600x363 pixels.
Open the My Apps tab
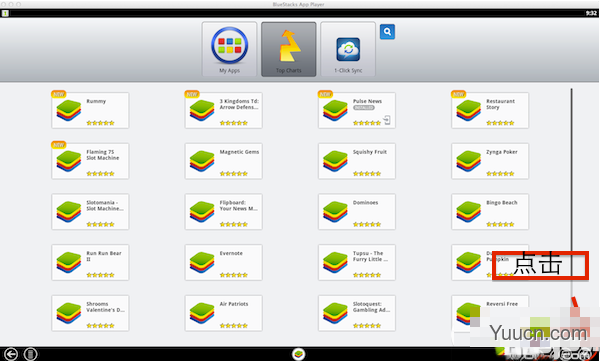[229, 49]
